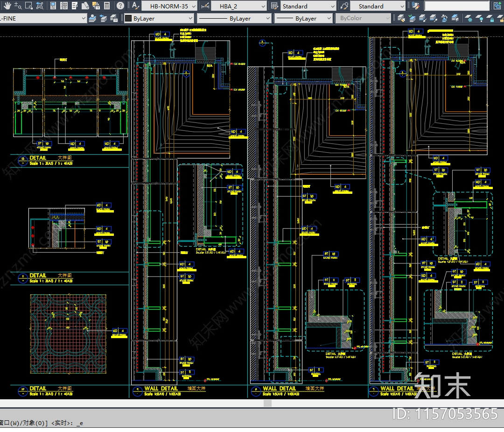Image resolution: width=504 pixels, height=432 pixels.
Task: Open the Properties palette icon
Action: (x=53, y=6)
